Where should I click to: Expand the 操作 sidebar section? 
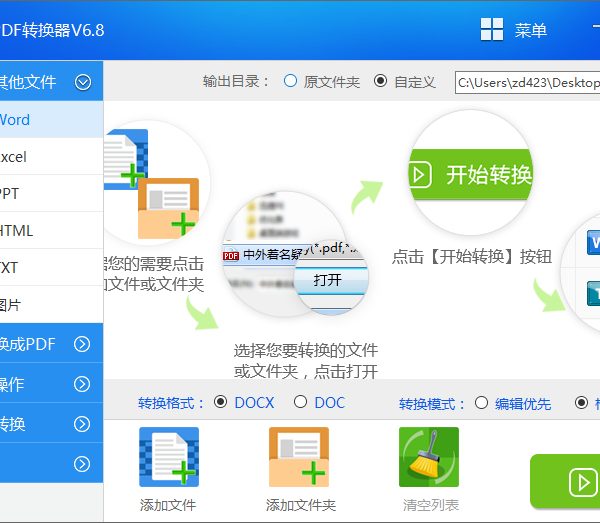82,384
